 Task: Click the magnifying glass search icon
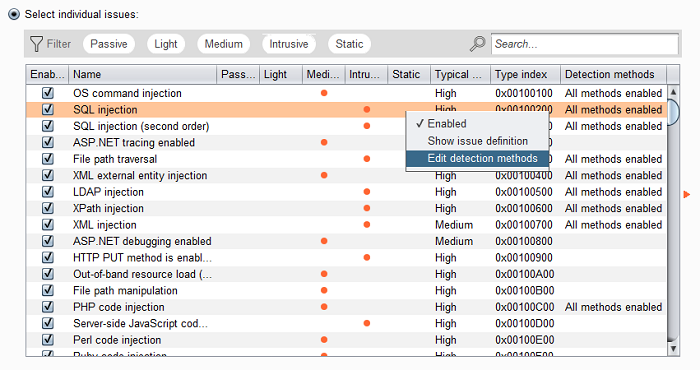478,44
